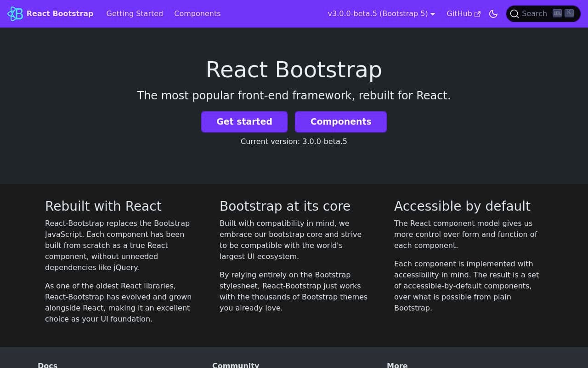Expand the Bootstrap version selector chevron
Screen dimensions: 588x368
[432, 14]
